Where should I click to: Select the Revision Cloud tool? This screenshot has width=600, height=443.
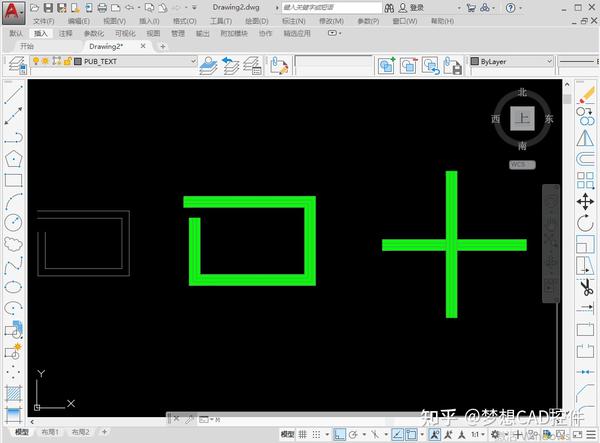point(13,244)
